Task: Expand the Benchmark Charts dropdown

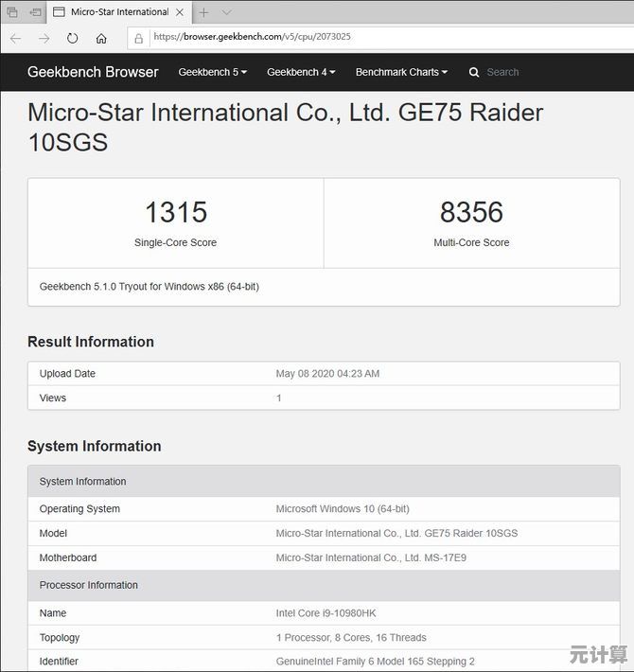Action: [401, 72]
